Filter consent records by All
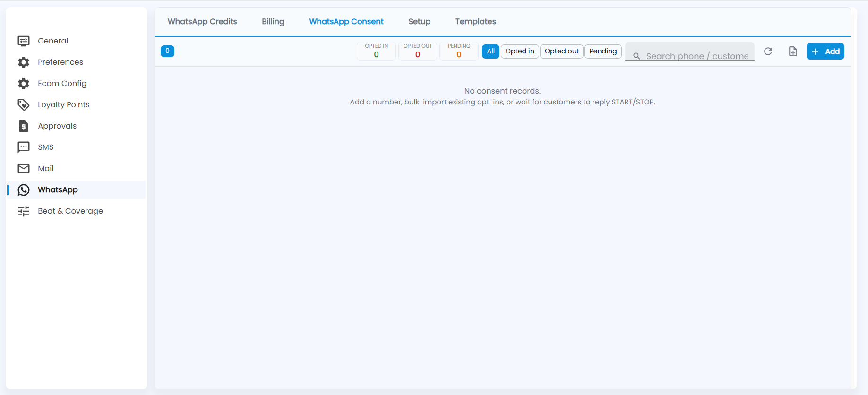Screen dimensions: 868x395 (490, 51)
